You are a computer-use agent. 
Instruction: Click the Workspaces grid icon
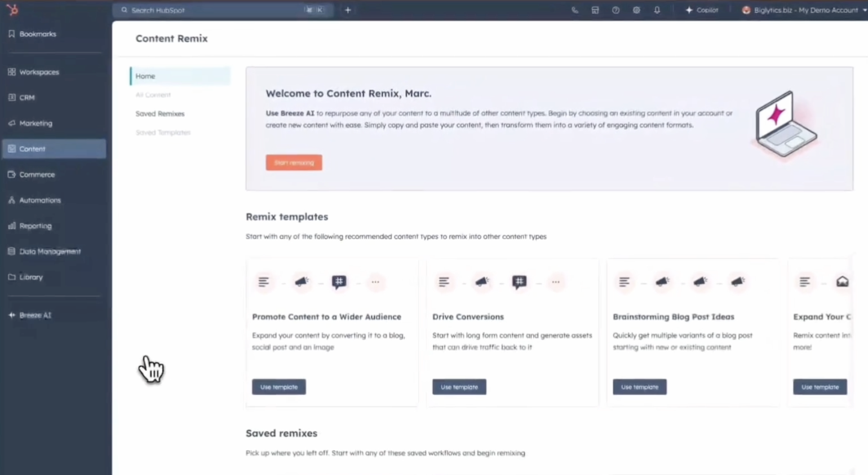[x=11, y=72]
